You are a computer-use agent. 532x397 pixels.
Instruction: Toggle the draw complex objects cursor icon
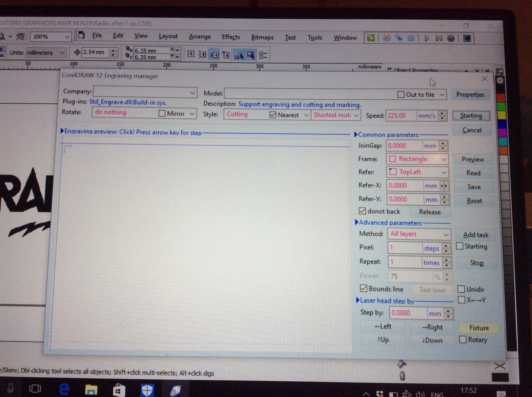pos(239,55)
